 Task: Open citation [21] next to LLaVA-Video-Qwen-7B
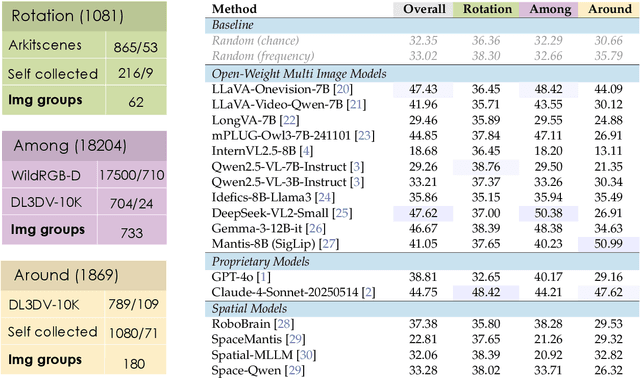pyautogui.click(x=356, y=105)
